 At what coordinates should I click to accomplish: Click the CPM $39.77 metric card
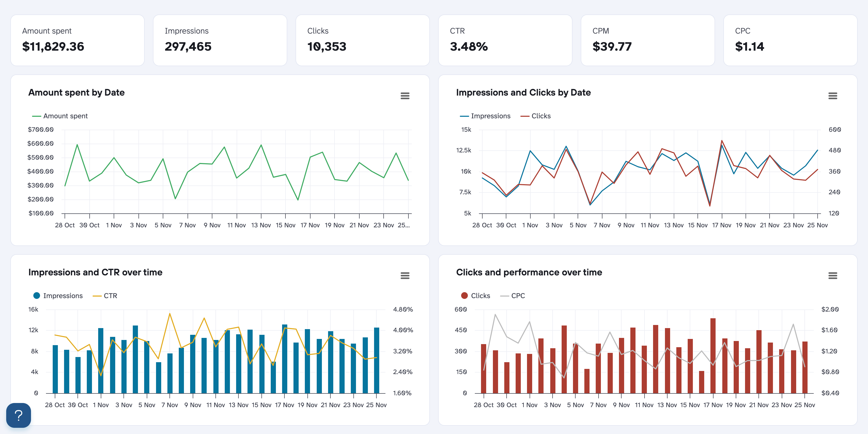tap(648, 40)
